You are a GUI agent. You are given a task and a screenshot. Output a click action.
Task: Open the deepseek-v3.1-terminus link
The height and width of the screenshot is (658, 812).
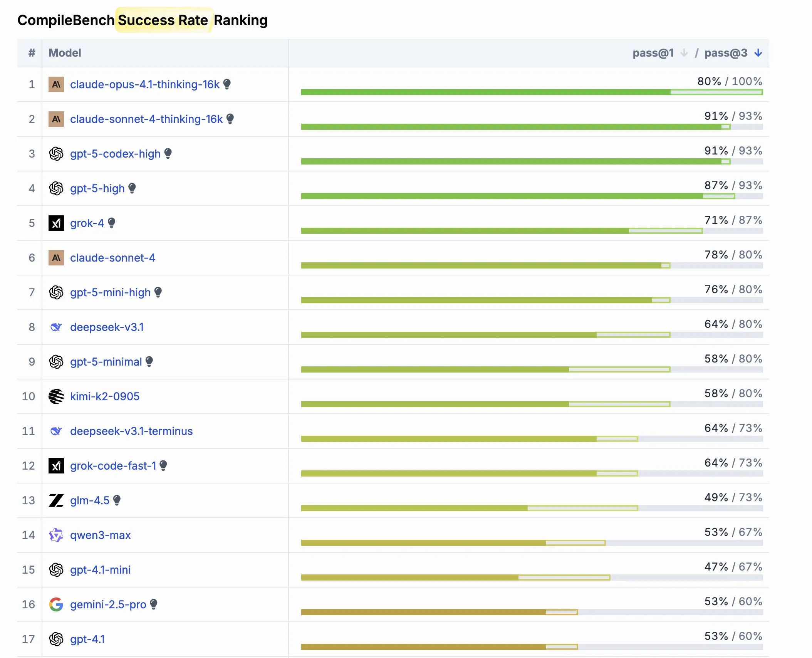pos(131,431)
